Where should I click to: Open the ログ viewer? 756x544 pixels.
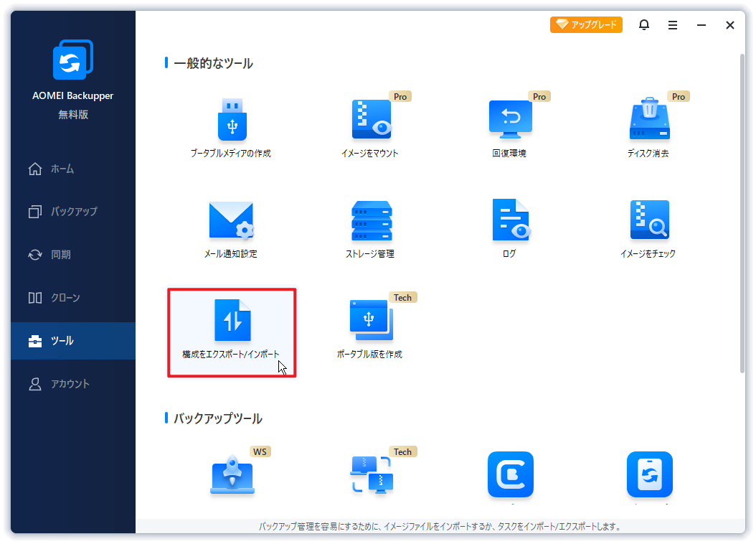click(x=510, y=230)
